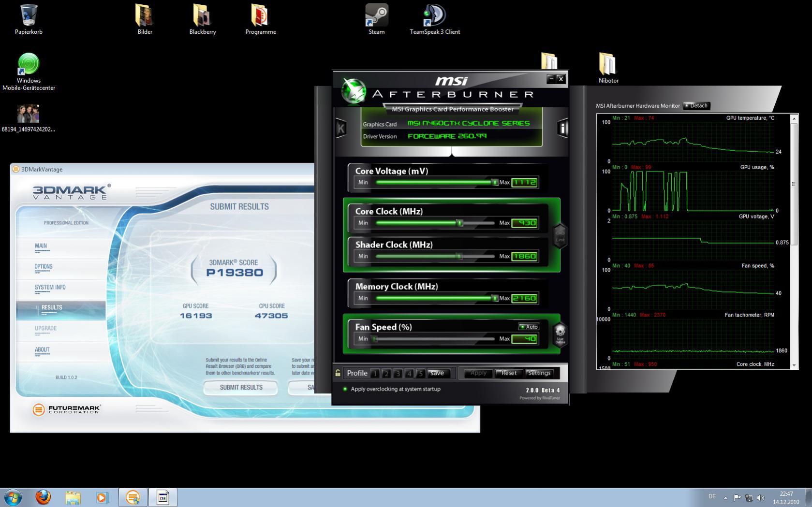Click the GPU temperature graph
Viewport: 812px width, 507px height.
pos(693,142)
